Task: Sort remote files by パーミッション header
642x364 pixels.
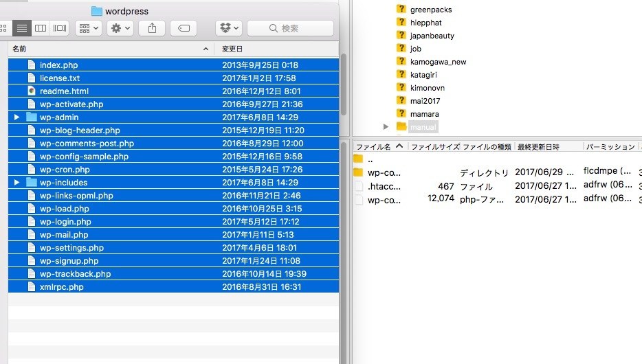Action: (x=610, y=146)
